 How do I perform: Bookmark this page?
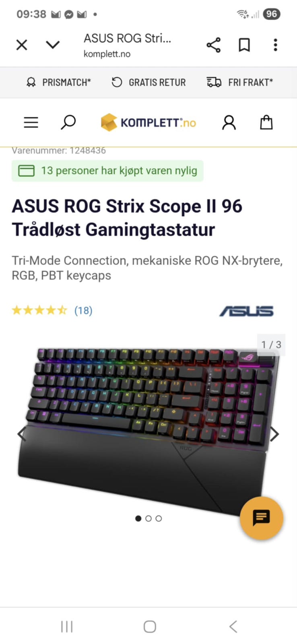244,45
